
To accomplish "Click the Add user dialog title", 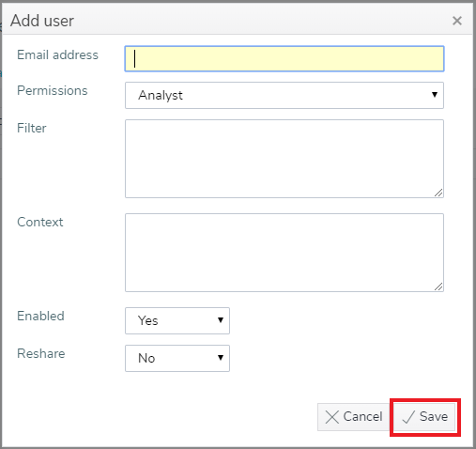I will [x=42, y=21].
